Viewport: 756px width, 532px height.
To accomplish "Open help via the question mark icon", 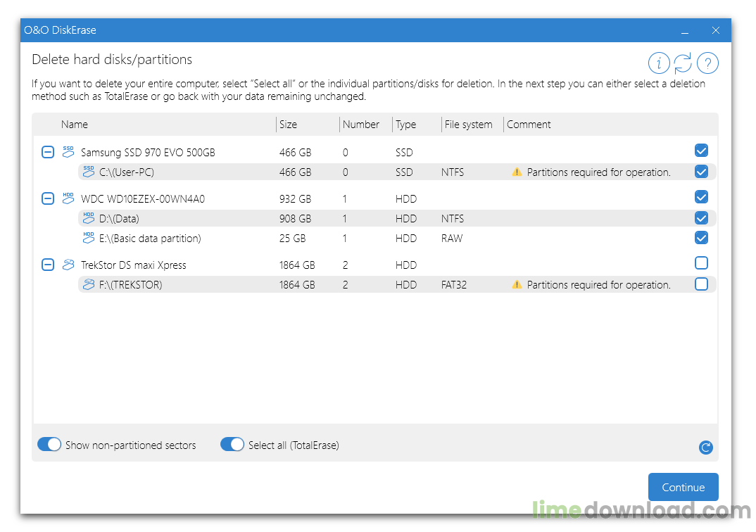I will pos(707,63).
